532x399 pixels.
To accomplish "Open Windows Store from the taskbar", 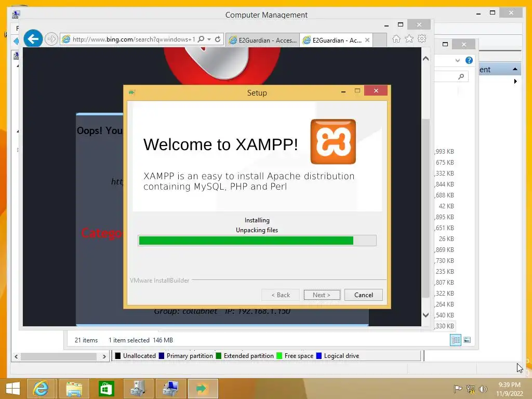I will pyautogui.click(x=106, y=389).
